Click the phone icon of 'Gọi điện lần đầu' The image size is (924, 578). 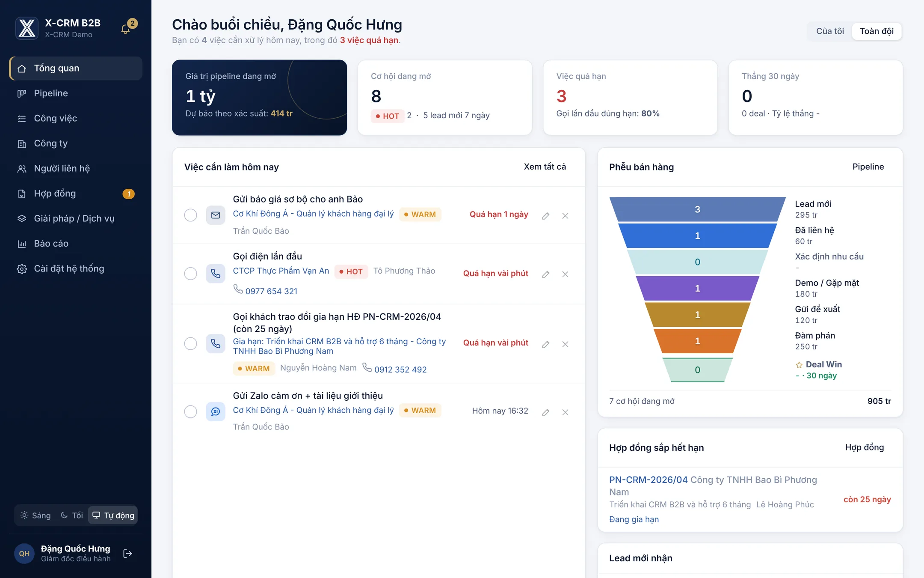(x=216, y=273)
